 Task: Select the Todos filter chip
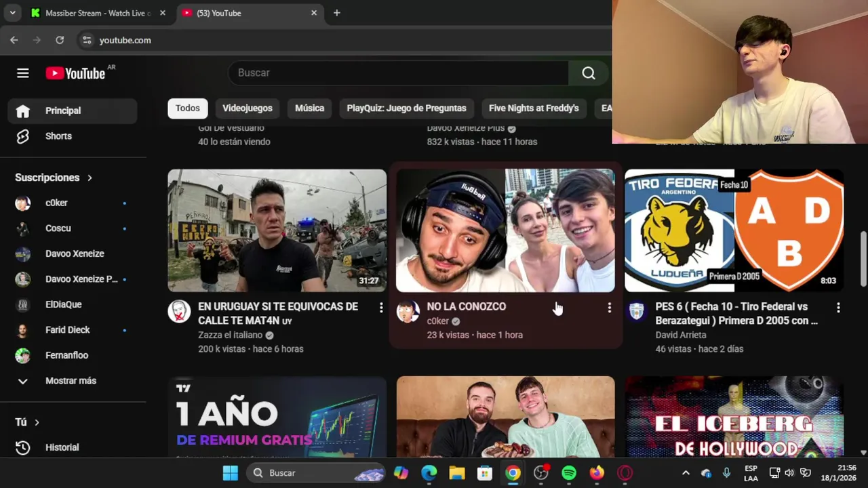[x=188, y=108]
